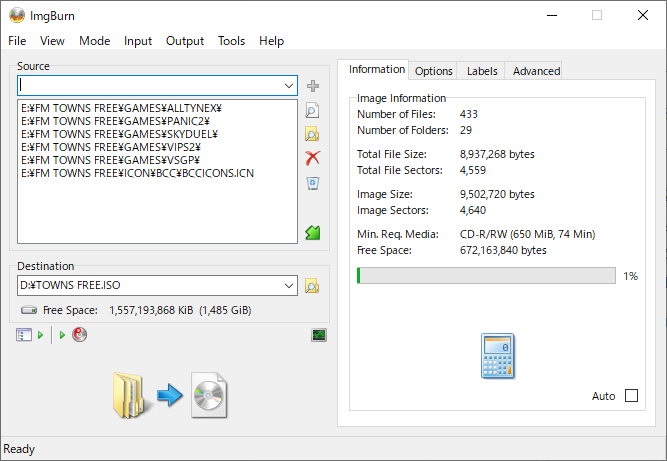This screenshot has height=461, width=667.
Task: Browse for a file with magnifier page icon
Action: pos(313,111)
